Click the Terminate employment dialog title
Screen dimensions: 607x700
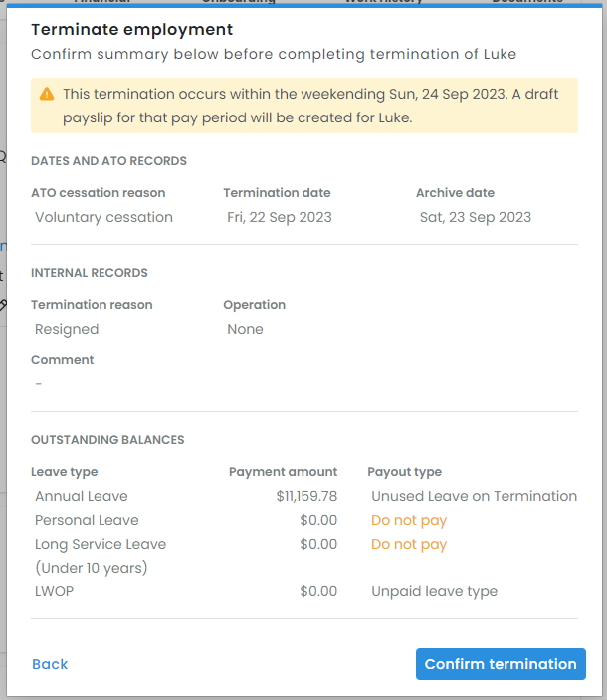click(x=132, y=30)
